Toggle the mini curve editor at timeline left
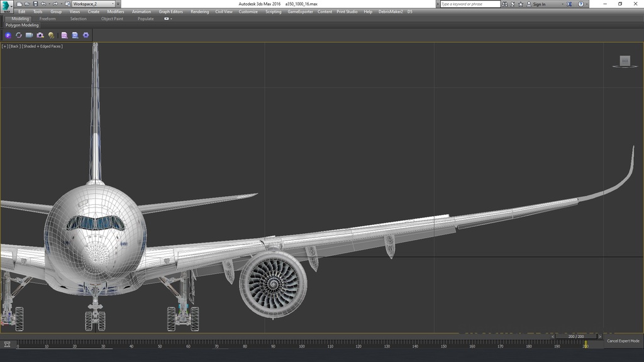Screen dimensions: 644x362 (x=7, y=344)
